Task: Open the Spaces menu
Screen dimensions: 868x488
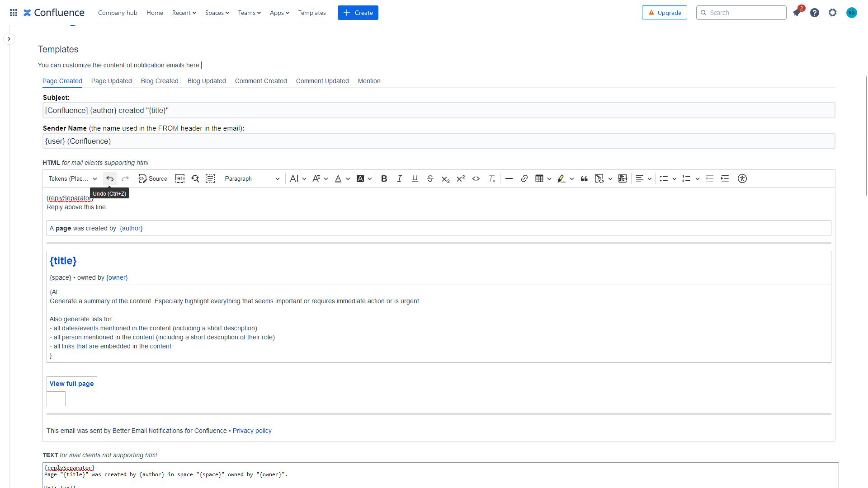Action: pyautogui.click(x=217, y=13)
